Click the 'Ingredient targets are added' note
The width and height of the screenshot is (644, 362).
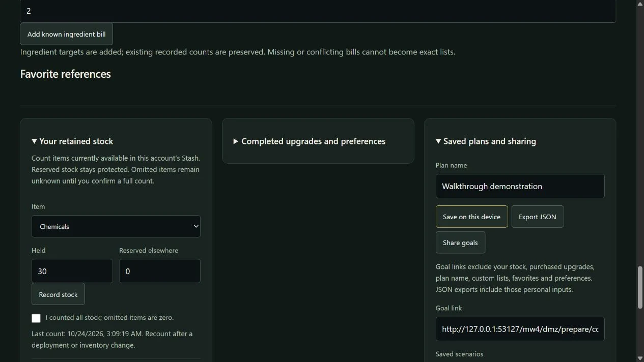pyautogui.click(x=237, y=52)
